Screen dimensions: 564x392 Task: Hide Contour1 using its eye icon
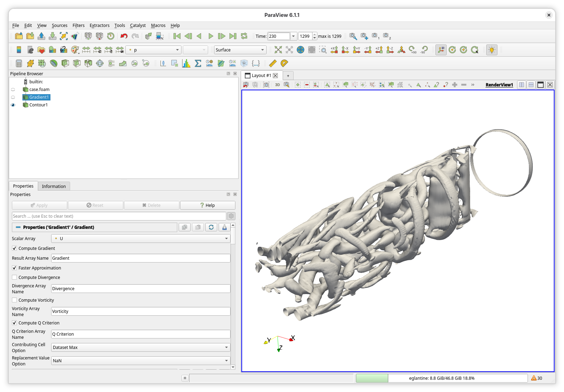[x=13, y=105]
